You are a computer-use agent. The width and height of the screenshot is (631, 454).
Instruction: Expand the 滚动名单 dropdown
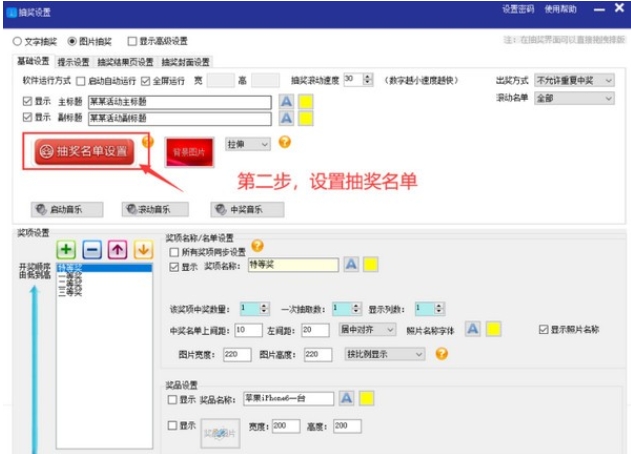tap(575, 98)
